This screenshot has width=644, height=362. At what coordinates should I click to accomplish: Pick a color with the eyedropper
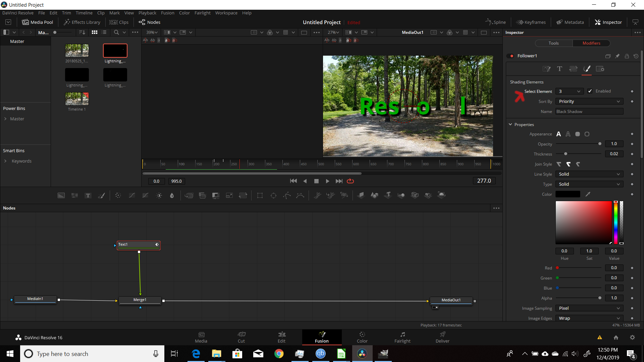pos(588,194)
